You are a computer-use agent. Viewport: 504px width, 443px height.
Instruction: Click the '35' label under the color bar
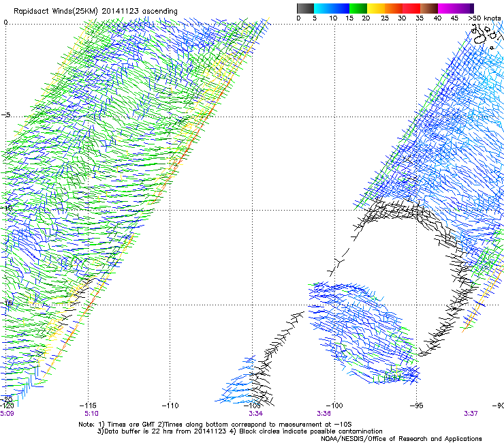tap(420, 18)
